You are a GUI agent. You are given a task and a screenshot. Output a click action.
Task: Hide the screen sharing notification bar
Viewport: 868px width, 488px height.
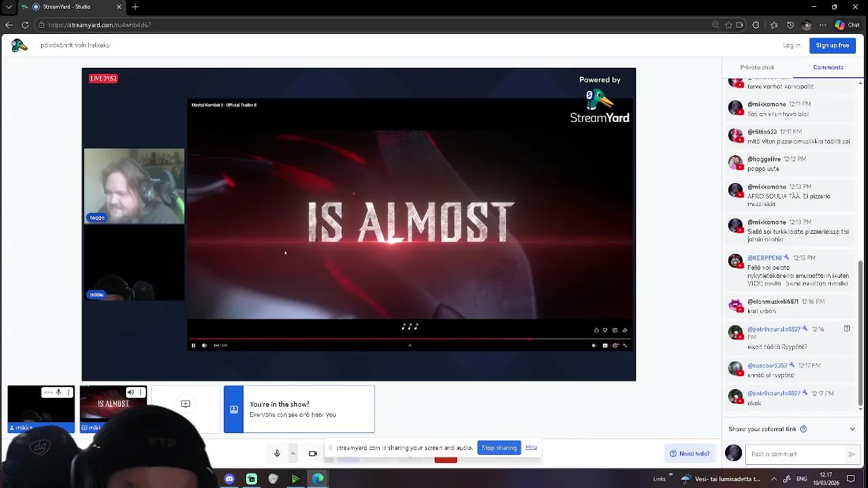pos(531,447)
